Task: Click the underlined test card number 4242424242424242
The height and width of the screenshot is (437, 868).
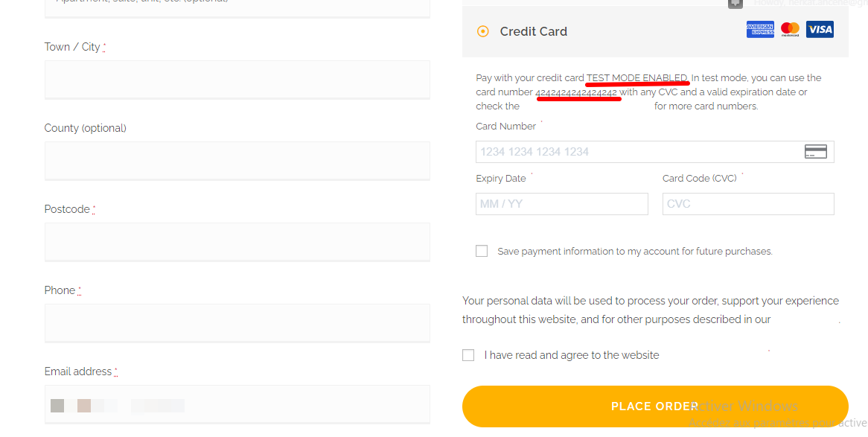Action: (x=576, y=93)
